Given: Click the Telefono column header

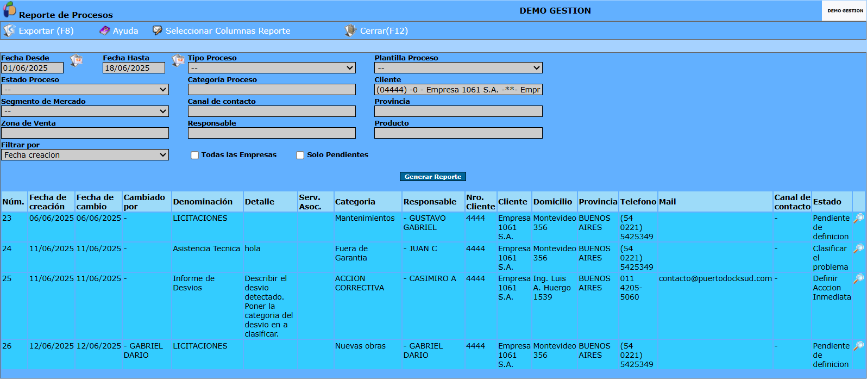Looking at the screenshot, I should (x=638, y=202).
